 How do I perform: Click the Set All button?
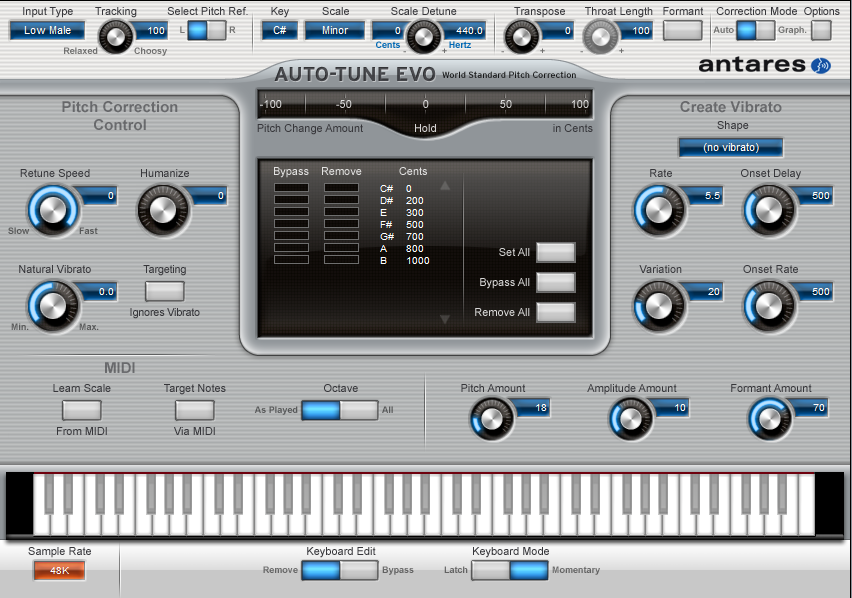[556, 253]
